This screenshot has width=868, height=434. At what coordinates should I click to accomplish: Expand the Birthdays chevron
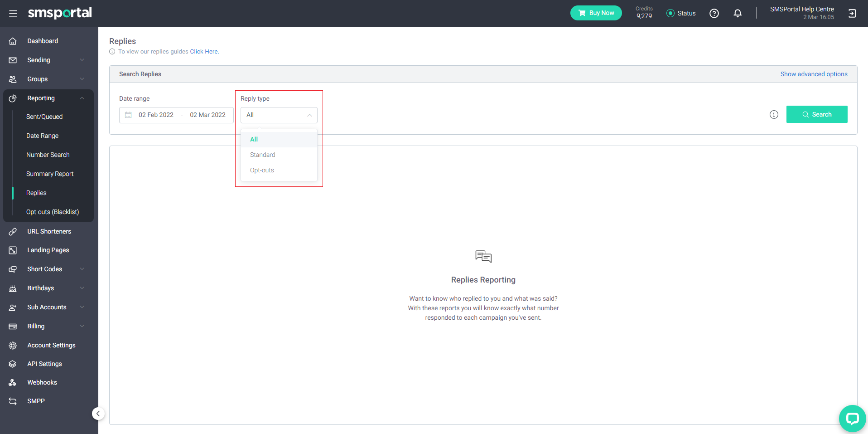point(82,288)
